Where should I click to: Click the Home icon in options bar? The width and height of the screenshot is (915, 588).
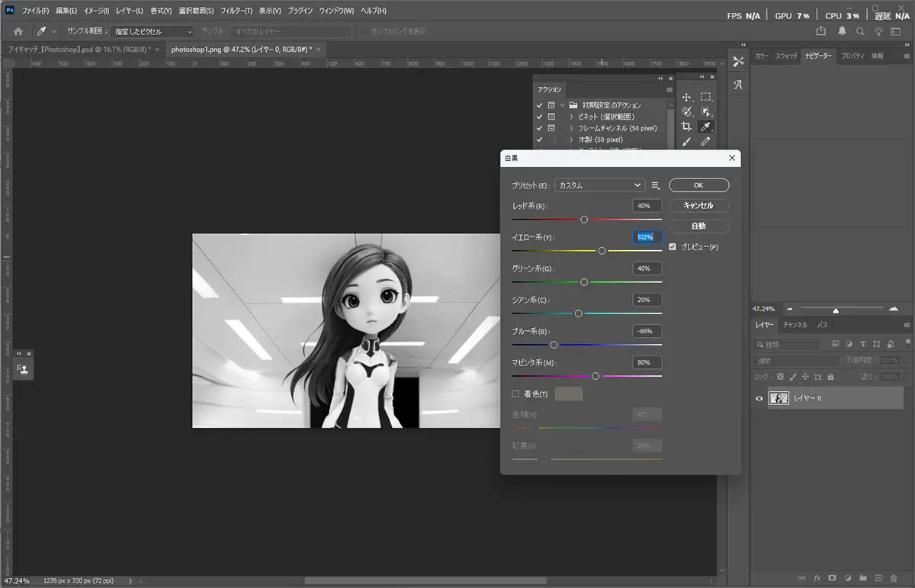[18, 31]
